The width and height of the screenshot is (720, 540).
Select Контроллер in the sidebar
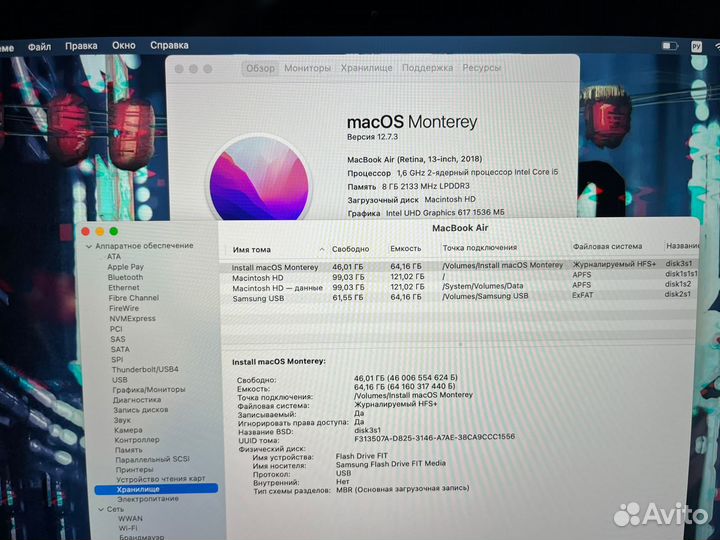[137, 439]
